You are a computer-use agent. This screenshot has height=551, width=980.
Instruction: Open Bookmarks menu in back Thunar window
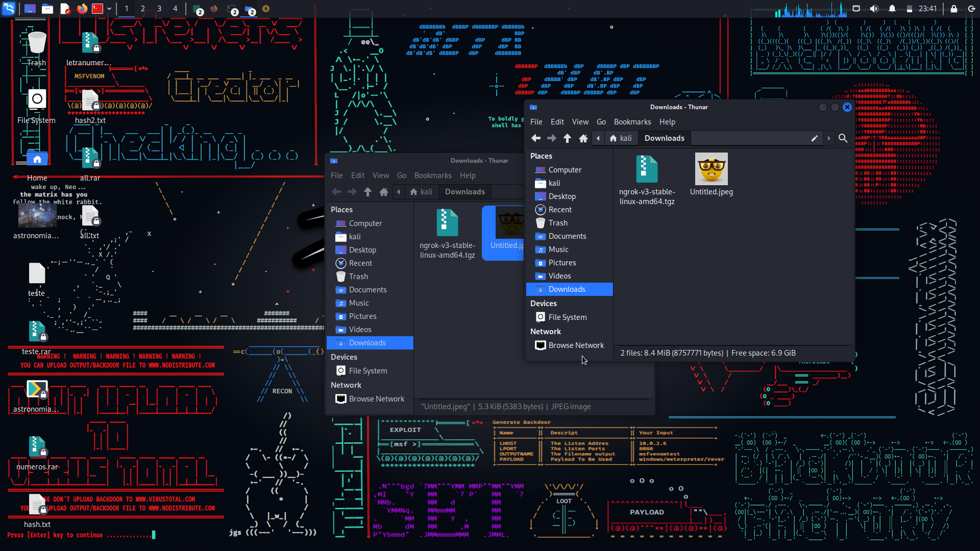point(432,176)
